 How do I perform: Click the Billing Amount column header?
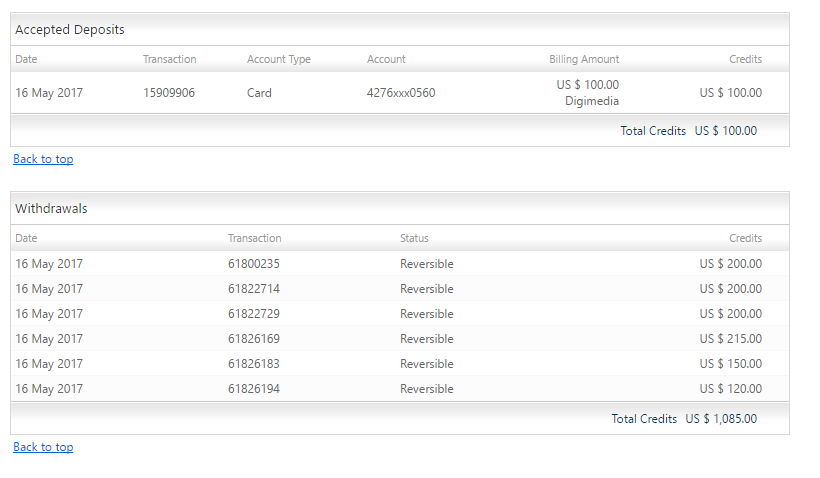point(584,59)
